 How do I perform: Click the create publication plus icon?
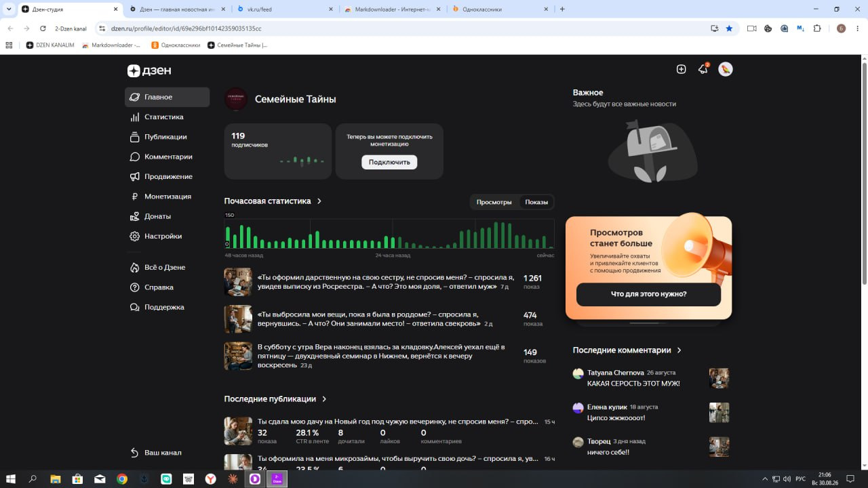click(x=682, y=69)
